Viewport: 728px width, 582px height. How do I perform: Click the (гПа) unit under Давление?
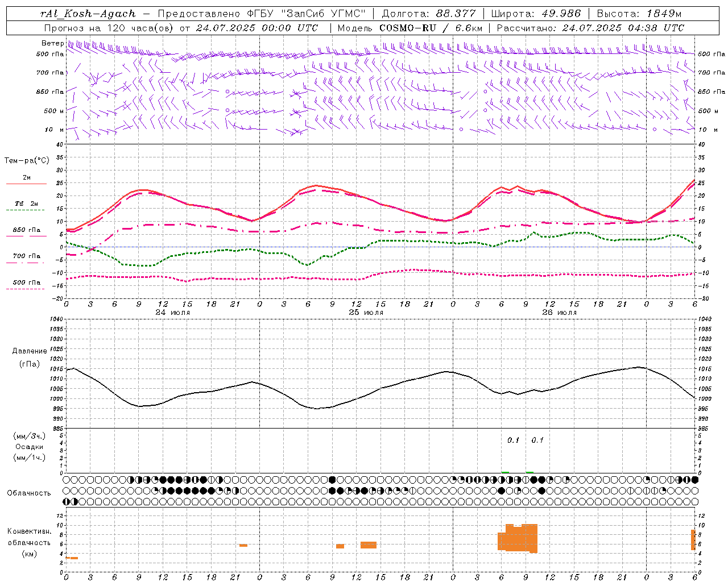click(30, 364)
